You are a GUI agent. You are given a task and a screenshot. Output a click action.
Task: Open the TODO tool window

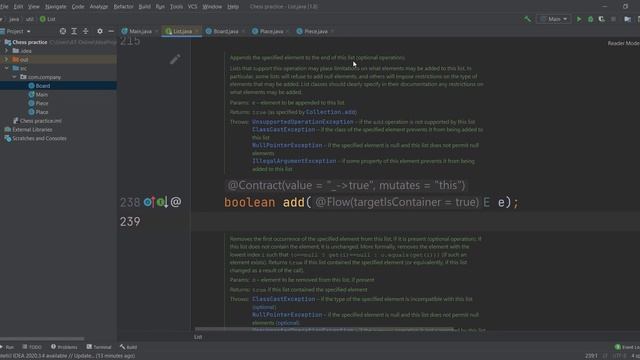click(x=32, y=347)
